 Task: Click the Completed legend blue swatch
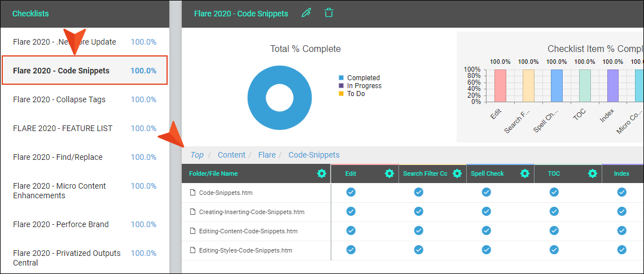(x=341, y=77)
